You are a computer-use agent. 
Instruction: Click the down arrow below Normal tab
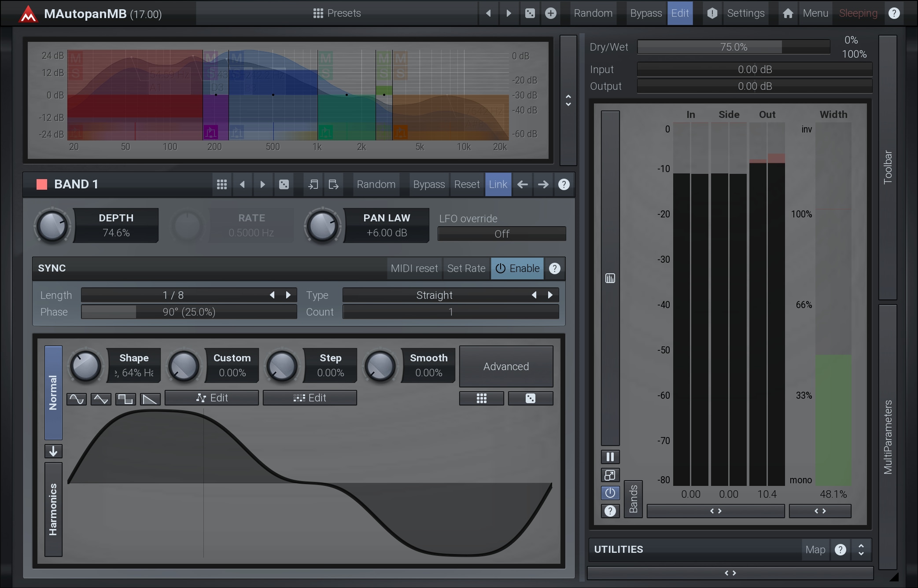click(x=53, y=451)
